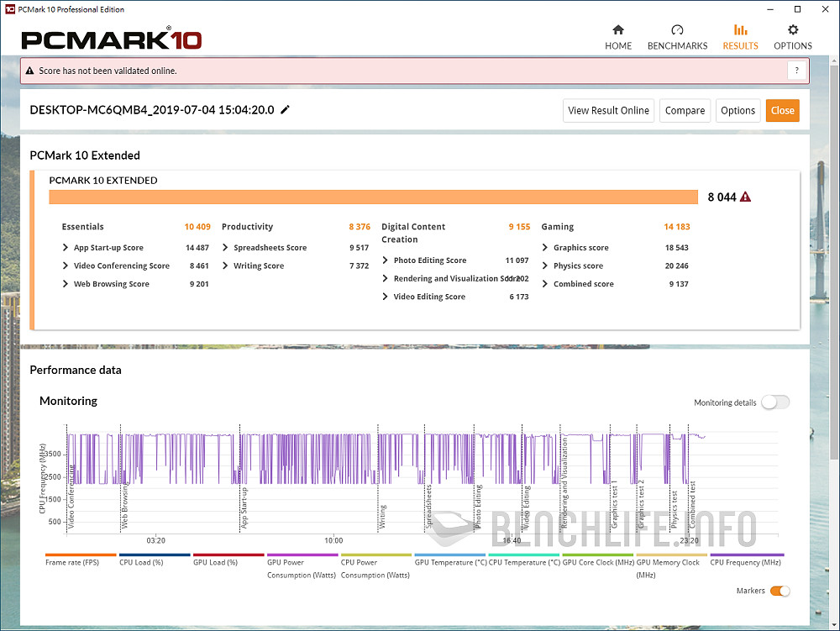Click the pencil icon to rename result
The image size is (840, 631).
coord(286,110)
